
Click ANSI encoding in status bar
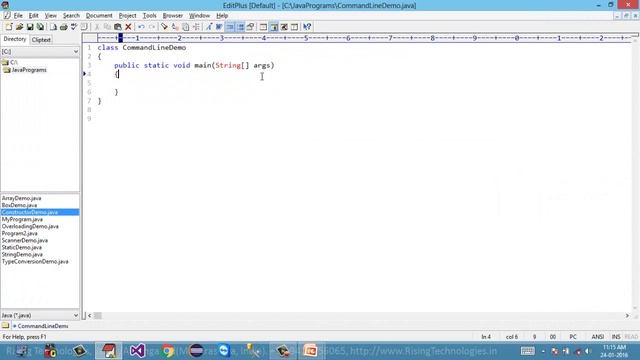(x=598, y=337)
